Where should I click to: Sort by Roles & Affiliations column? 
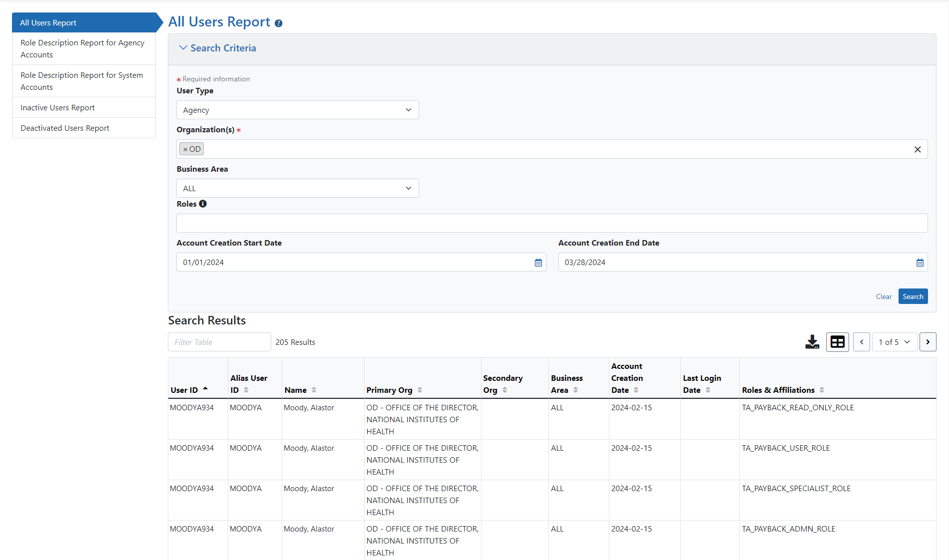822,390
